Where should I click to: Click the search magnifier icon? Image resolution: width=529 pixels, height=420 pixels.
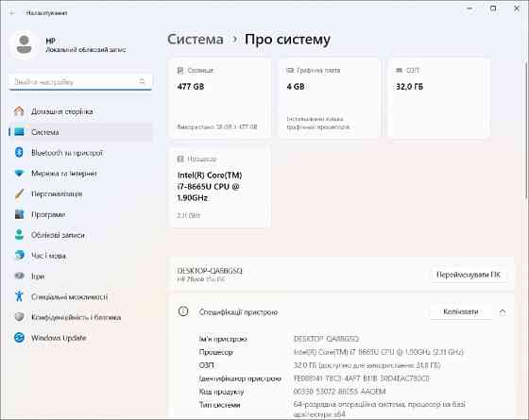[x=142, y=81]
